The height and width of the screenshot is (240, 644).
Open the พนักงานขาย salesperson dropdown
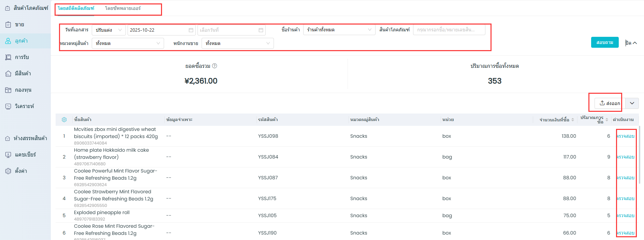click(x=237, y=43)
